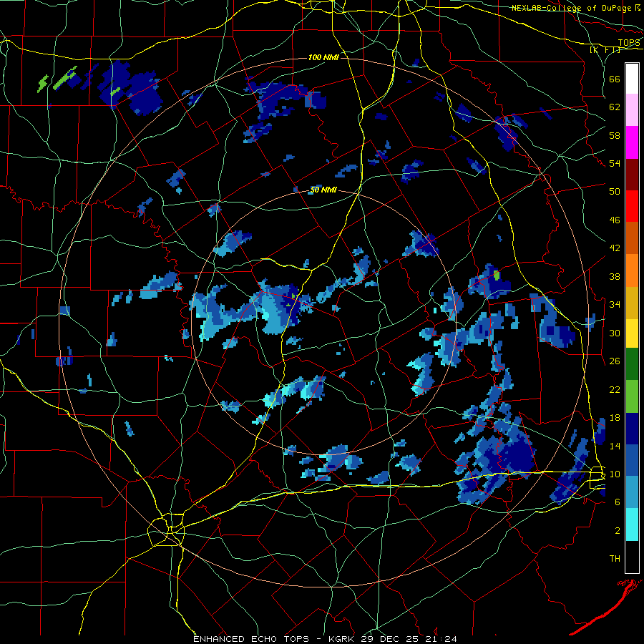This screenshot has width=644, height=644.
Task: Click the black TH threshold legend swatch
Action: coord(632,557)
